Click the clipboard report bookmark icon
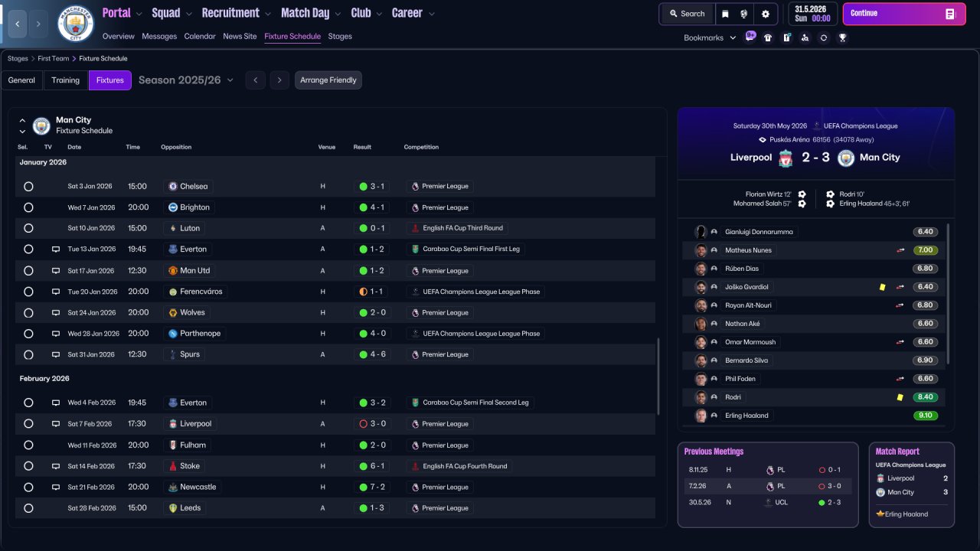 [786, 37]
